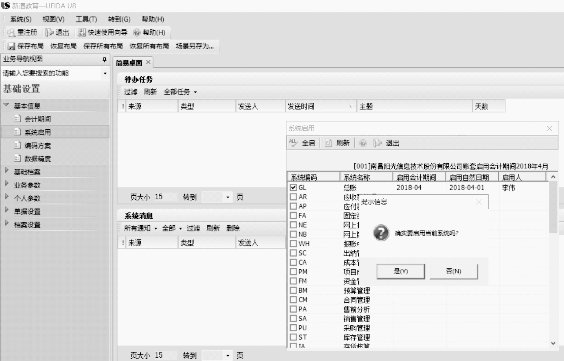The height and width of the screenshot is (361, 564).
Task: Click the 保存布局 save layout disk icon
Action: coord(12,46)
